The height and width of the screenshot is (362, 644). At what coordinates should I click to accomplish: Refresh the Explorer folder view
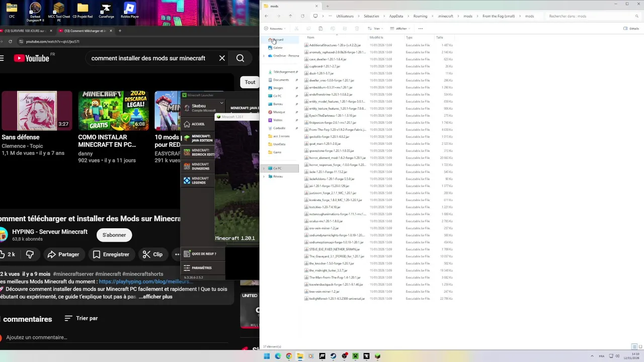[x=302, y=16]
